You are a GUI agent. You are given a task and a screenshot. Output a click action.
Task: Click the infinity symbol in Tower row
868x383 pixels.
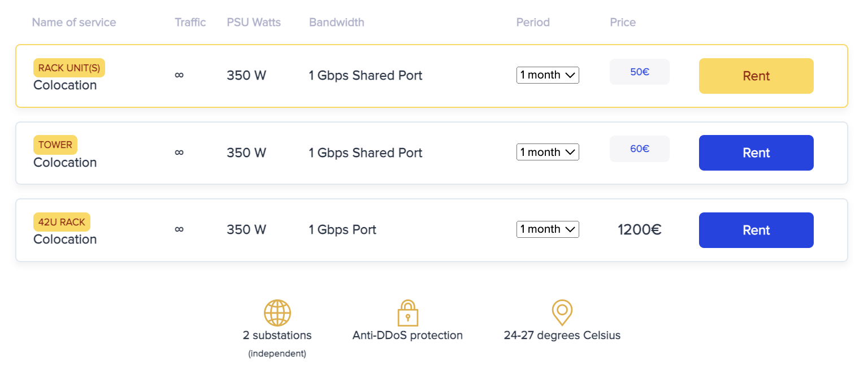179,153
